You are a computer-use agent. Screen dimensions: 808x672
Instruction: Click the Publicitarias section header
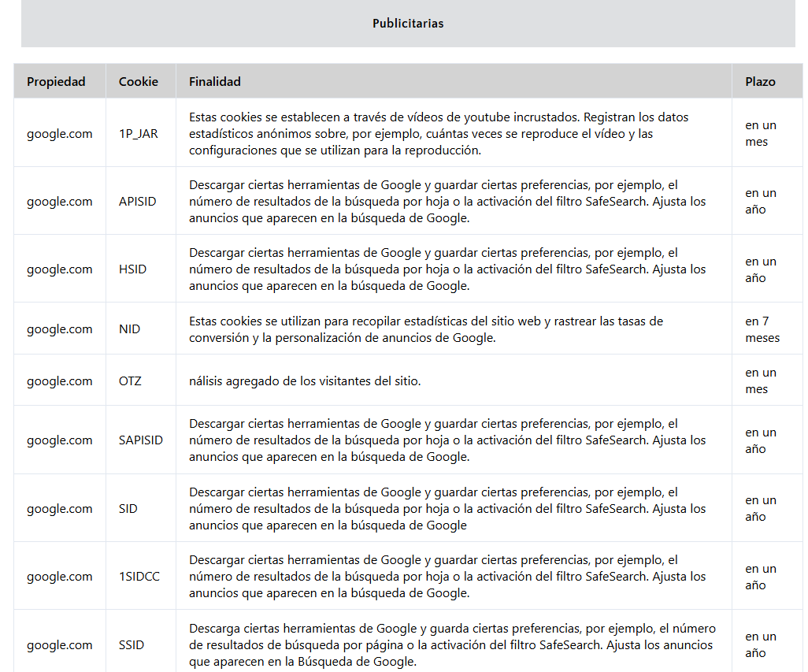coord(408,24)
